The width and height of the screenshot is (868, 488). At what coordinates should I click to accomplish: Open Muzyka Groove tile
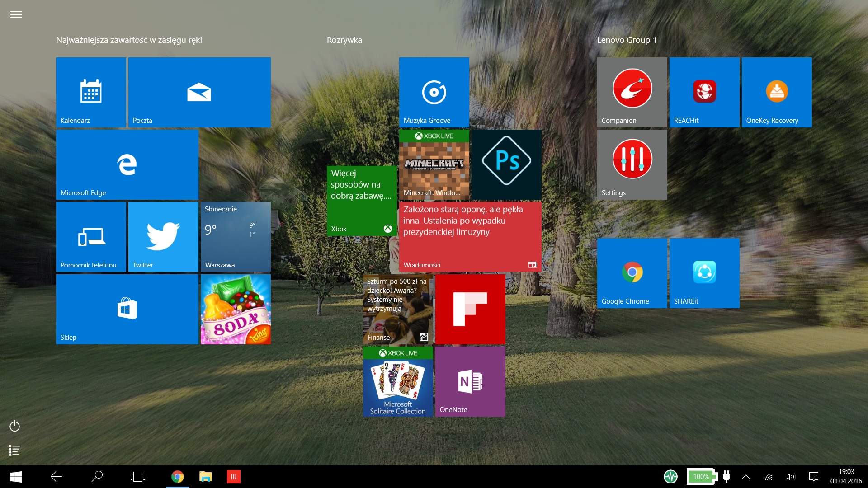[434, 92]
